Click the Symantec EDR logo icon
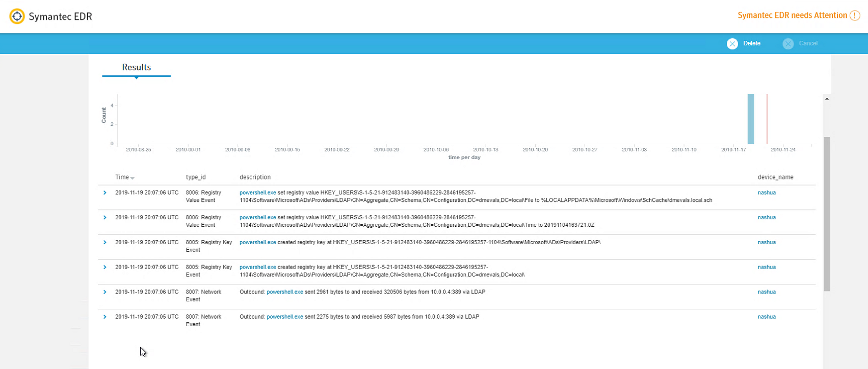The width and height of the screenshot is (868, 369). (x=17, y=16)
